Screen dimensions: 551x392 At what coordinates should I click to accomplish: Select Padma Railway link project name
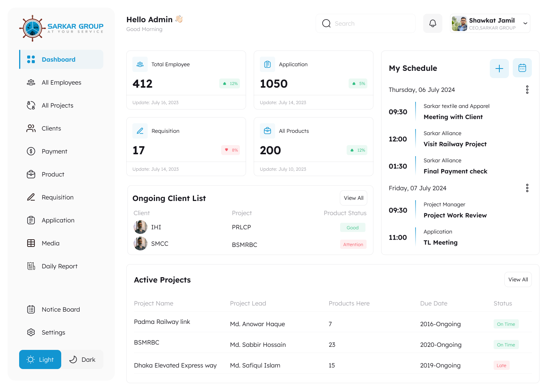(x=162, y=322)
